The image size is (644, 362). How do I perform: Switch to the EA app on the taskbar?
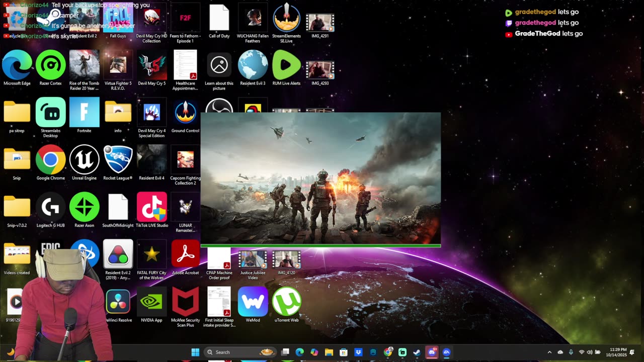(446, 352)
